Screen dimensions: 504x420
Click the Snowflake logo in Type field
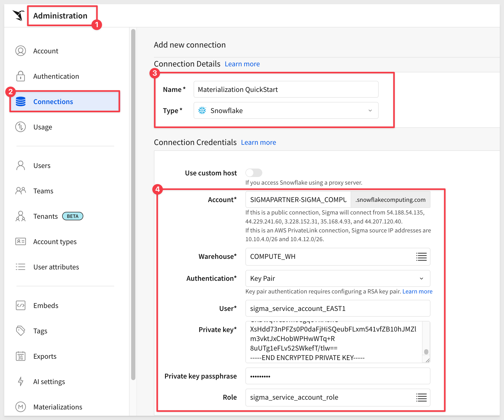tap(202, 110)
